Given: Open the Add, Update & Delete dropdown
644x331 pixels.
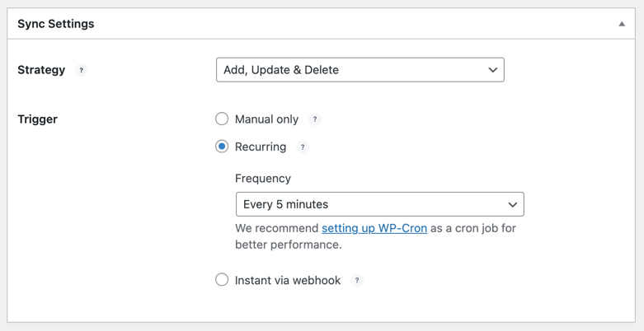Looking at the screenshot, I should (360, 70).
